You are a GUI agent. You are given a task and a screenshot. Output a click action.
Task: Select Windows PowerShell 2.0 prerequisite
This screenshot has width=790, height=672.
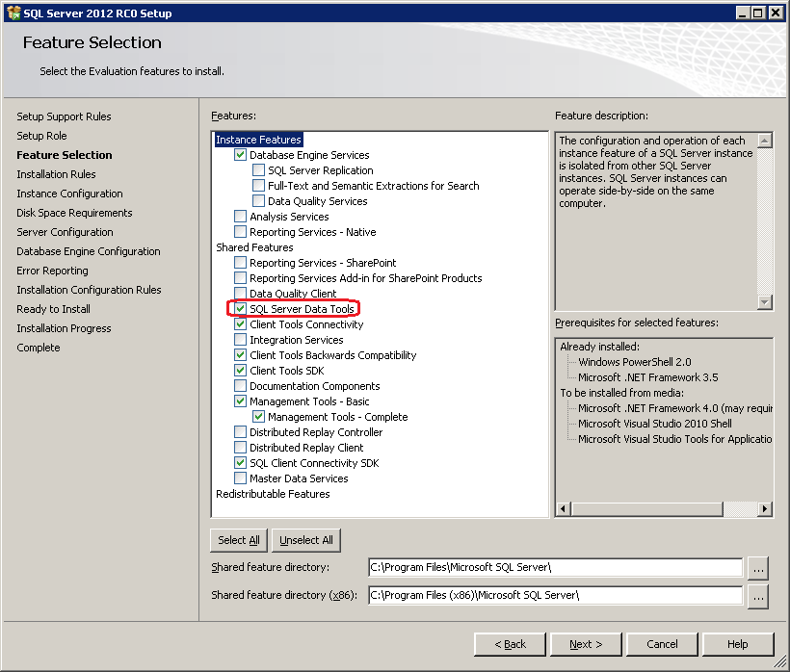click(x=634, y=362)
